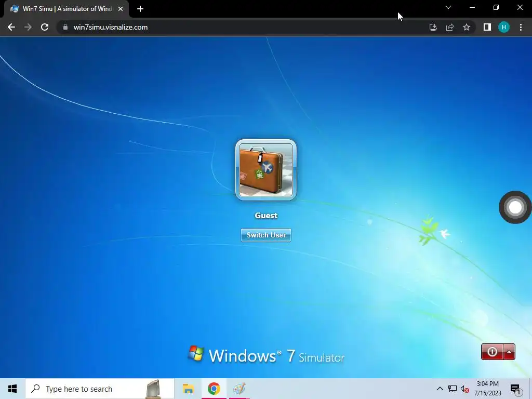
Task: Open the Paint app taskbar icon
Action: [x=239, y=389]
